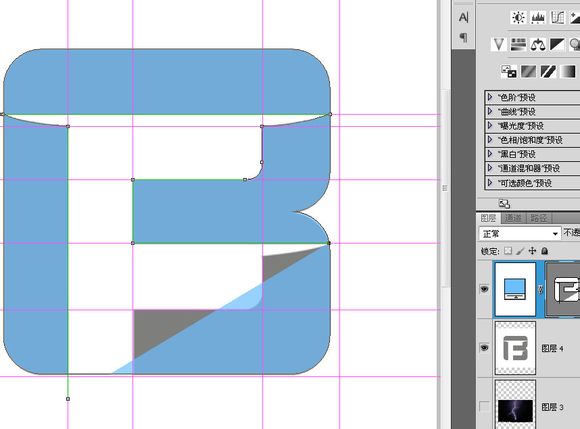Add a Hue/Saturation adjustment

tap(518, 45)
